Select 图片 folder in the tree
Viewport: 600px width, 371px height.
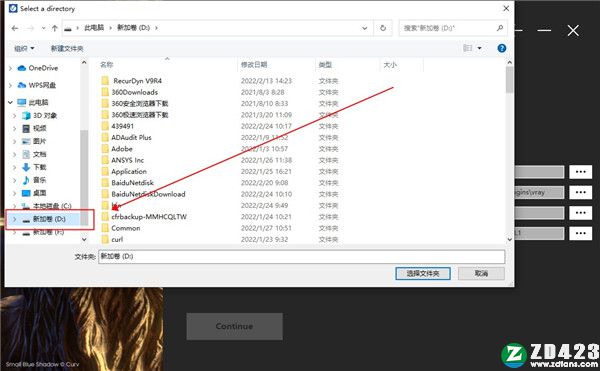tap(39, 141)
